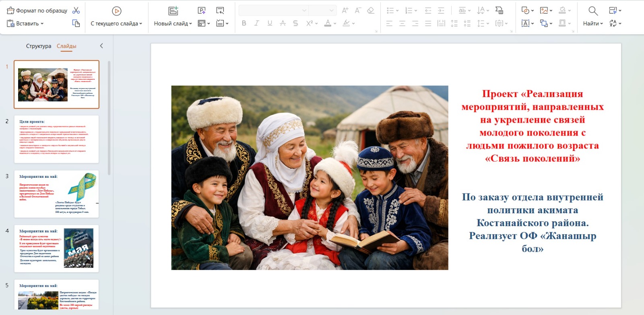Open the Новый слайд dropdown arrow
This screenshot has height=315, width=644.
[x=190, y=24]
